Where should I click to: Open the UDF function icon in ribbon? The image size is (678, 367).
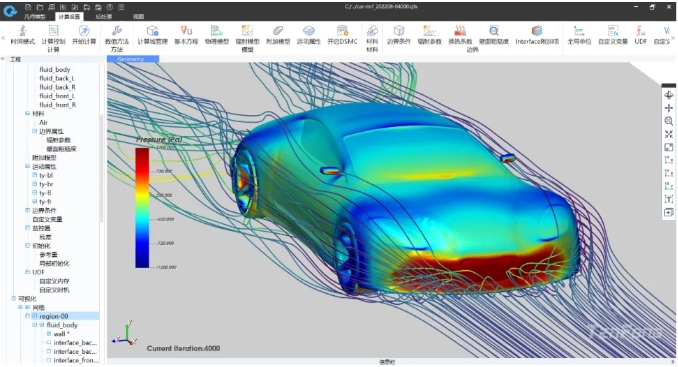[640, 31]
